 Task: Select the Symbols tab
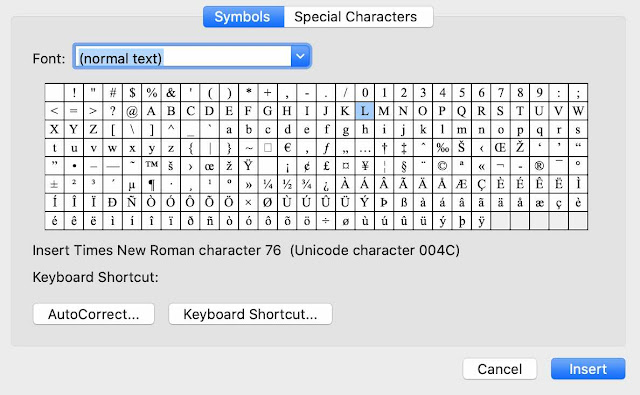[x=243, y=17]
